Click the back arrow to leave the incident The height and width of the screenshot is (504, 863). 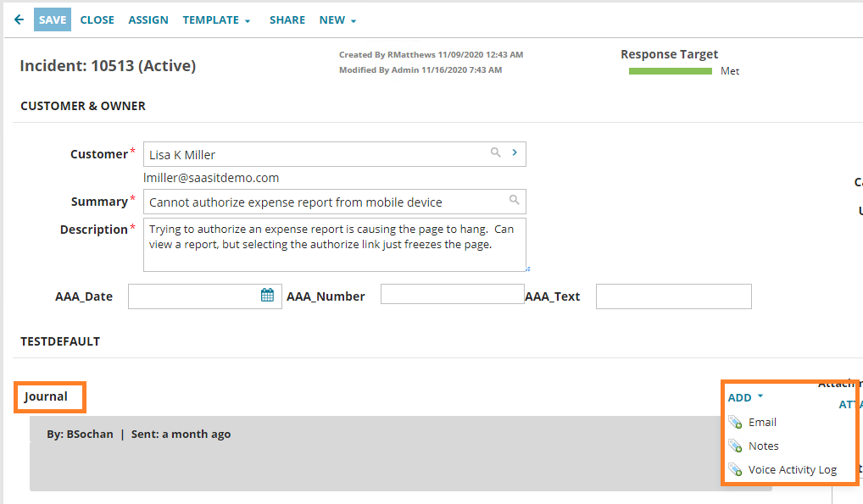pyautogui.click(x=19, y=19)
